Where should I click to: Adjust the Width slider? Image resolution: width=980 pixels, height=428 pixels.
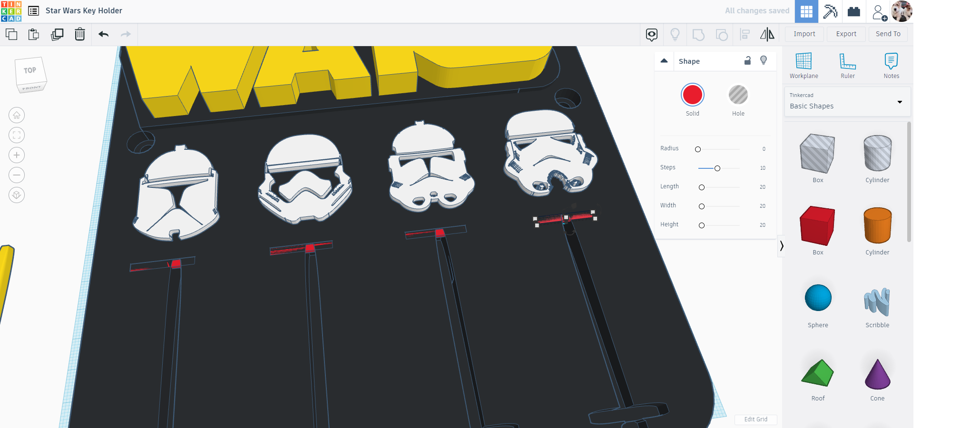[702, 206]
